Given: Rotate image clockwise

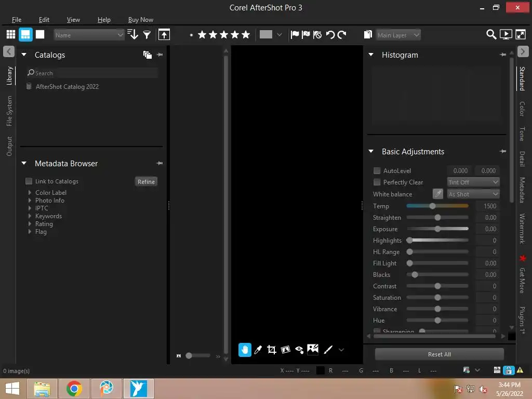Looking at the screenshot, I should pos(342,35).
